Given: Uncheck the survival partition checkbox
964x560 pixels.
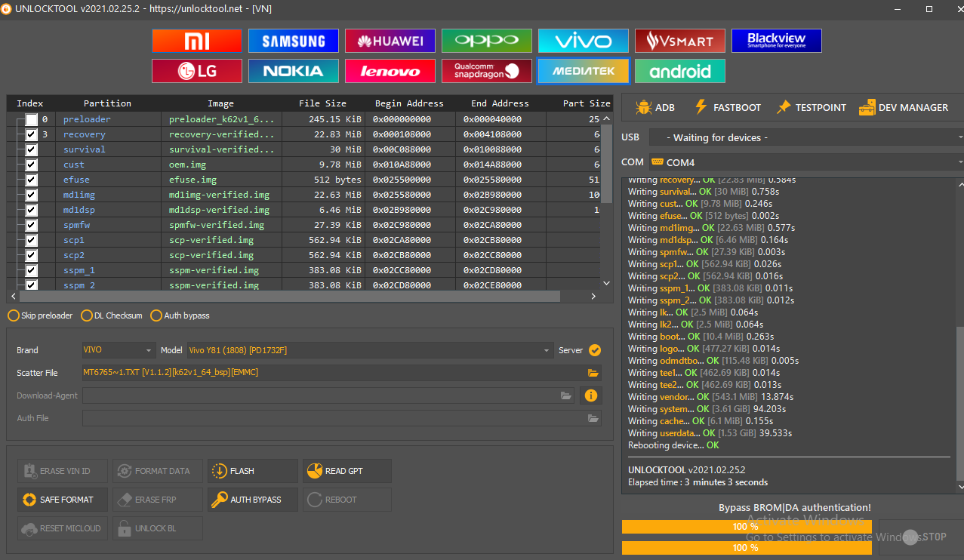Looking at the screenshot, I should pos(31,149).
